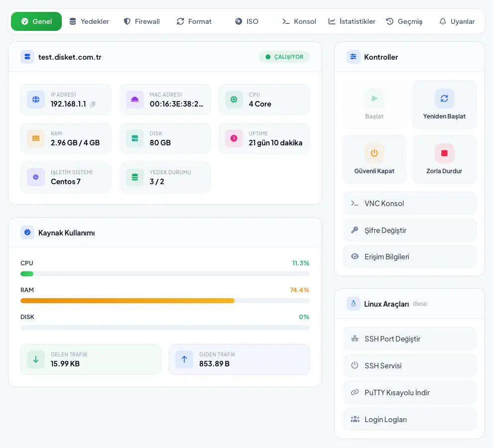Click the Yeniden Başlat restart icon

pos(444,99)
